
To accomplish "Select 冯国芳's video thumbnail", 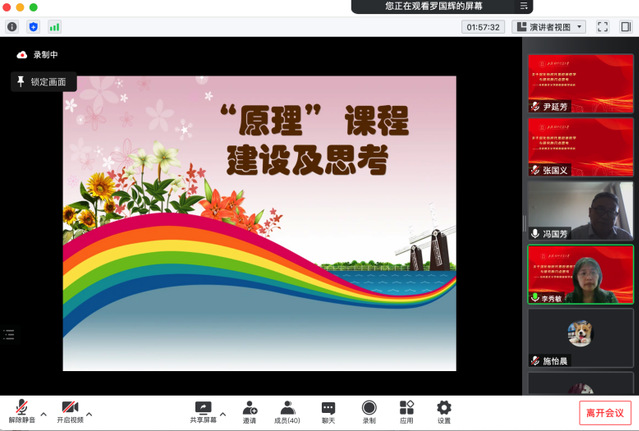I will click(580, 211).
